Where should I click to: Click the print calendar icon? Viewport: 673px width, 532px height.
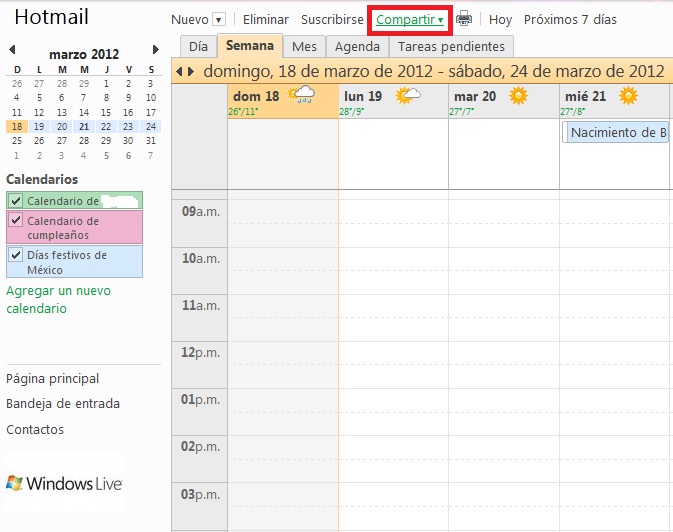click(464, 19)
